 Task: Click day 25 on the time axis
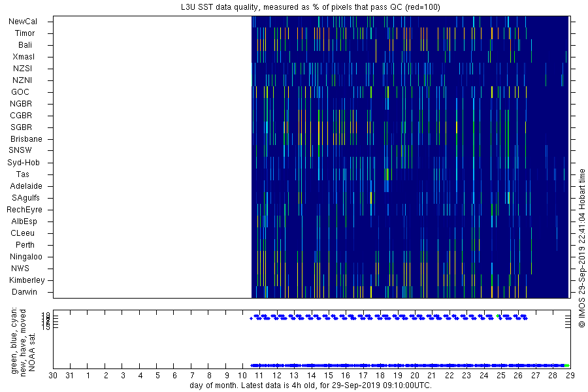click(501, 376)
